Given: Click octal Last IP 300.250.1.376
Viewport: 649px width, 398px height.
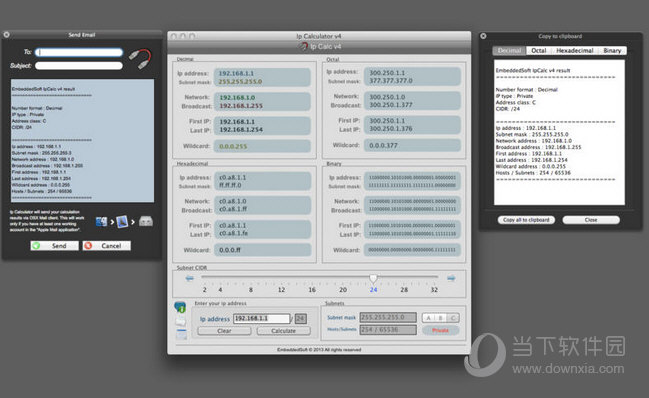Looking at the screenshot, I should 391,129.
